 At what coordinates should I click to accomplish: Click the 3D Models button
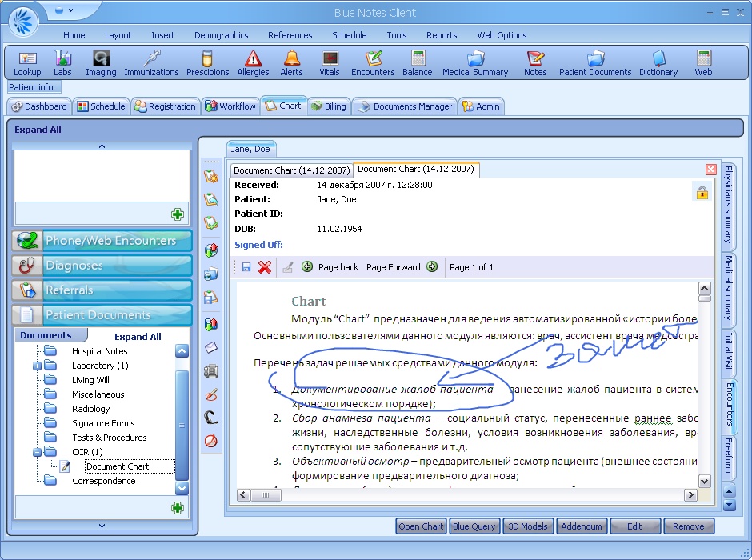(x=527, y=526)
